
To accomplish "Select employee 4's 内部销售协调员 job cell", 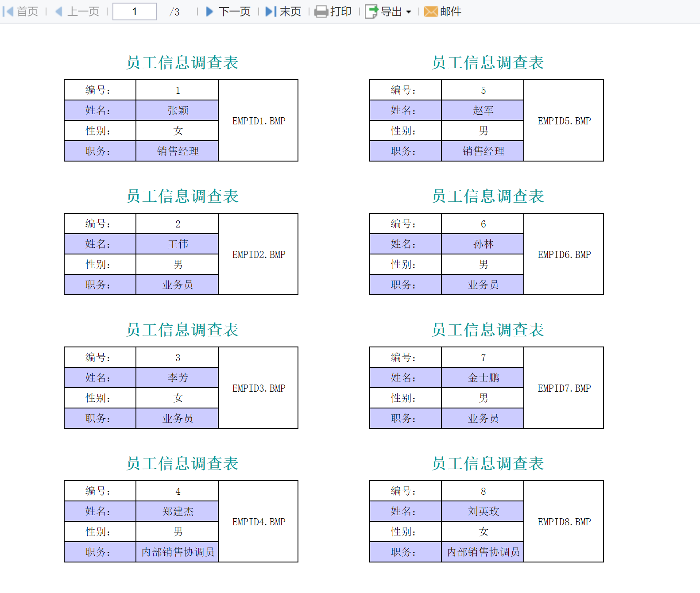I will (178, 552).
